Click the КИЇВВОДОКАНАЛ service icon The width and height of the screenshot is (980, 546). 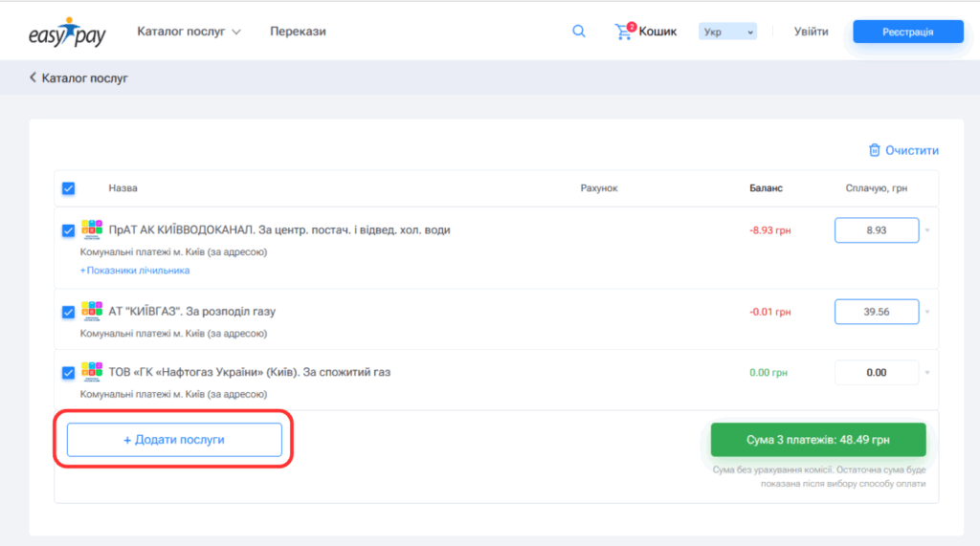point(92,229)
